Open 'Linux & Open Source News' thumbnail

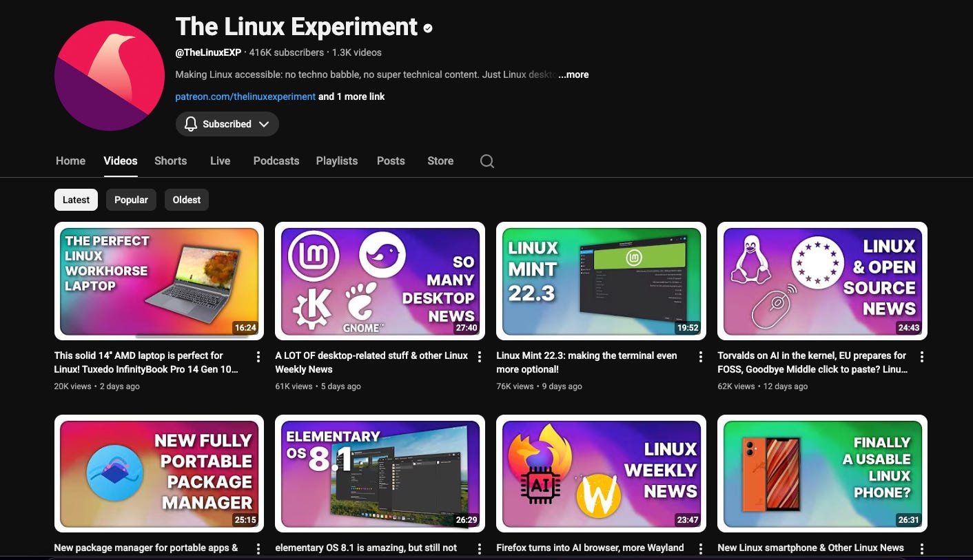[822, 281]
